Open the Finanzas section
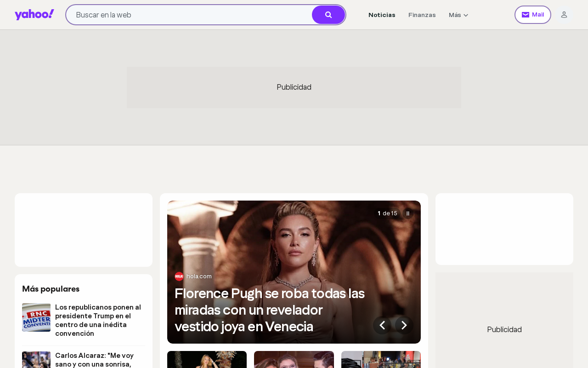Screen dimensions: 588x368 point(422,15)
